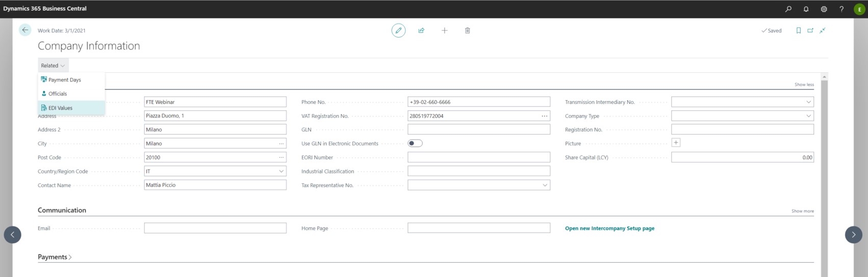Viewport: 868px width, 277px height.
Task: Click Show more in Communication section
Action: pyautogui.click(x=802, y=211)
